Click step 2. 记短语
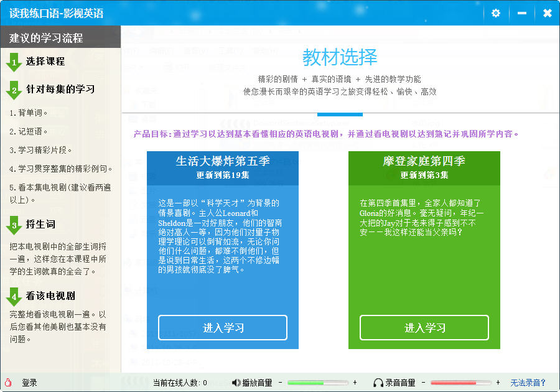 coord(28,131)
